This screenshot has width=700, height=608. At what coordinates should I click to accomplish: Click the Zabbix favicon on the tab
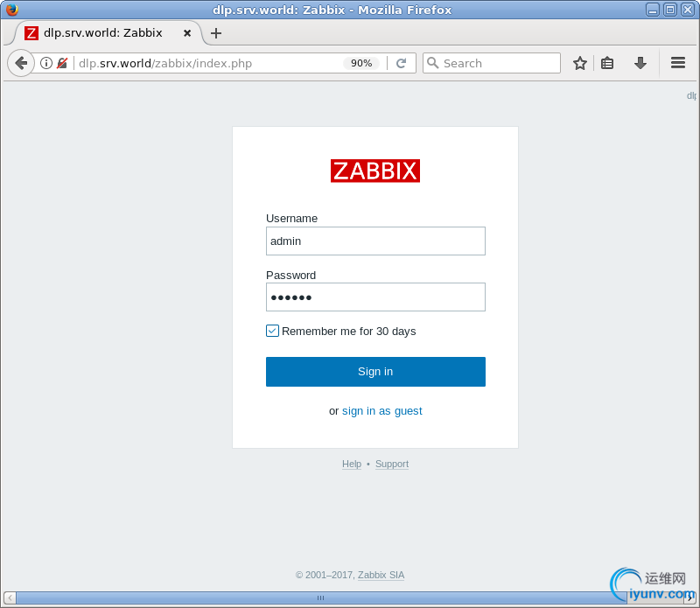(x=31, y=33)
